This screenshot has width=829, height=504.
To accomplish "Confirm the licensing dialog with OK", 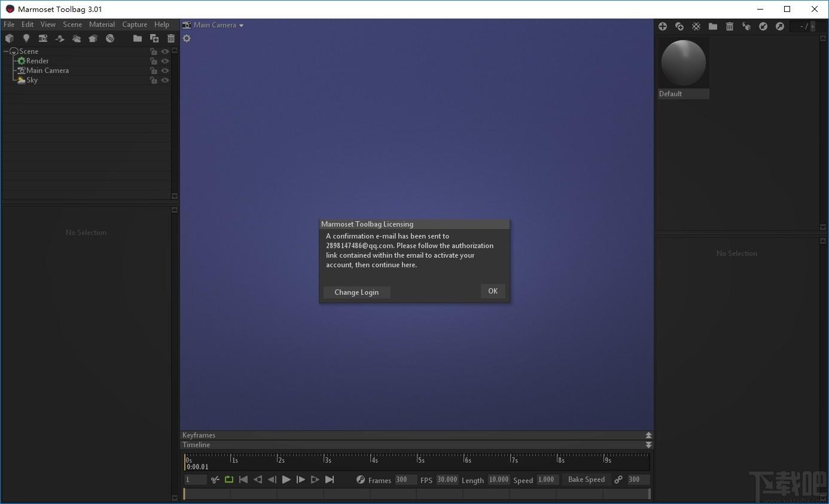I will (x=493, y=291).
